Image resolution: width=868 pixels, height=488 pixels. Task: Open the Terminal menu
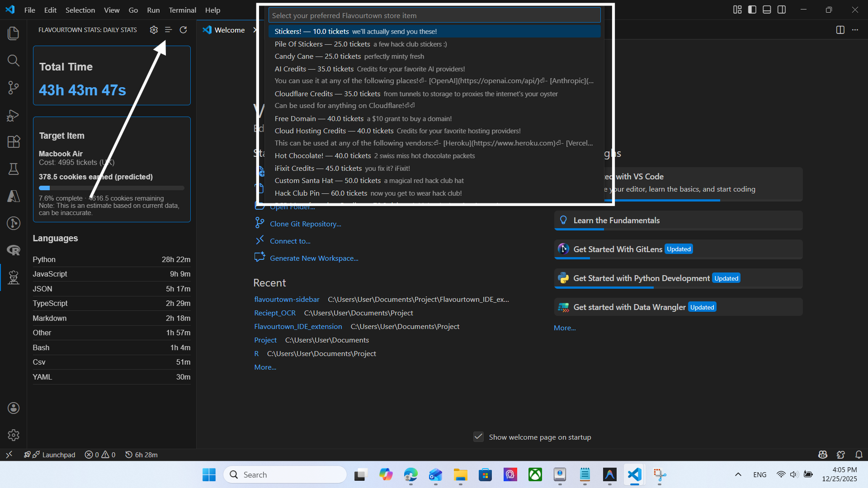click(182, 10)
